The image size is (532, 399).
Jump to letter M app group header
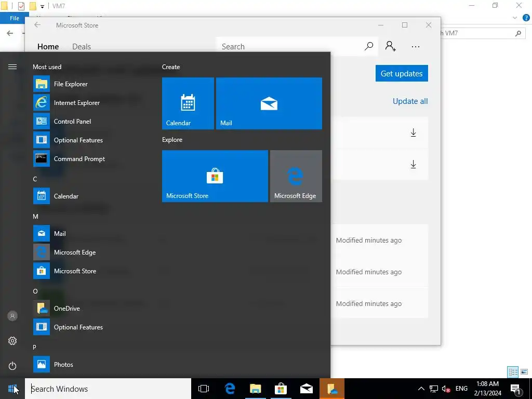click(35, 217)
